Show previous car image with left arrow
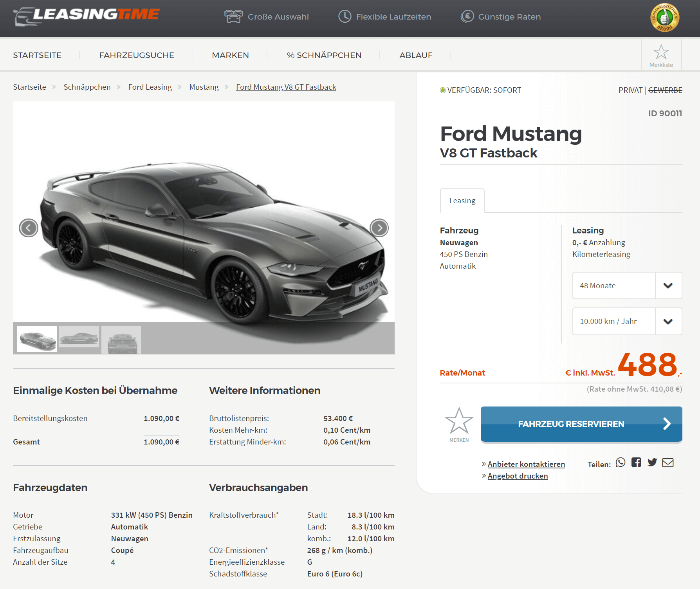 (x=29, y=228)
